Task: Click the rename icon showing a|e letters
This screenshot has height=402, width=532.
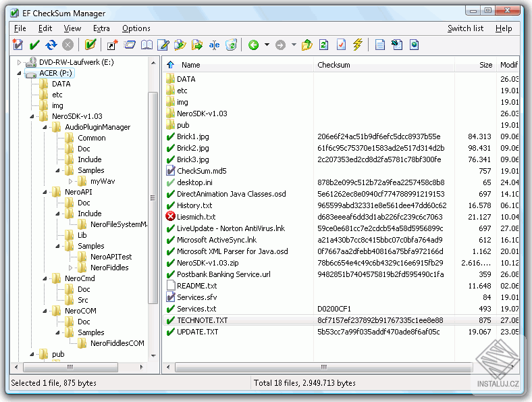Action: 214,45
